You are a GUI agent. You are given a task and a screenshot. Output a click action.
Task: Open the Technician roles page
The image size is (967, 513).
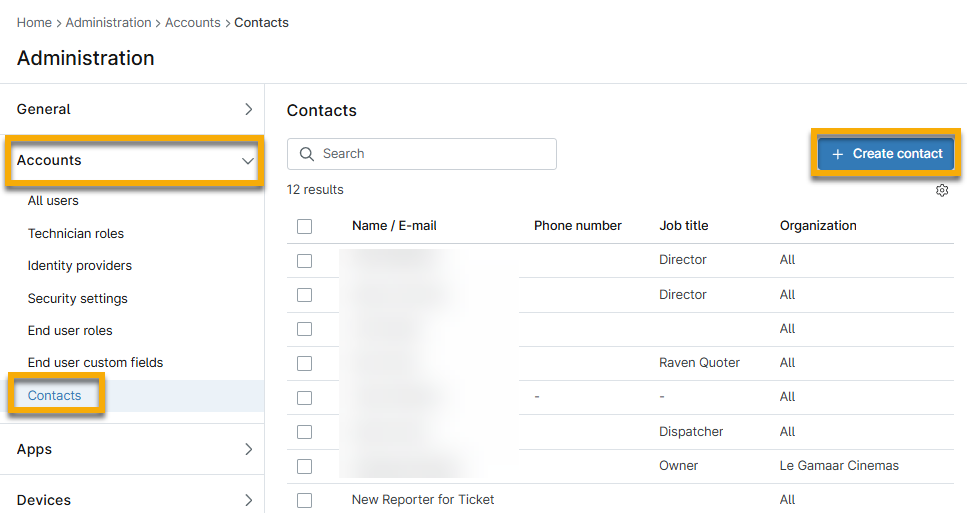(76, 234)
